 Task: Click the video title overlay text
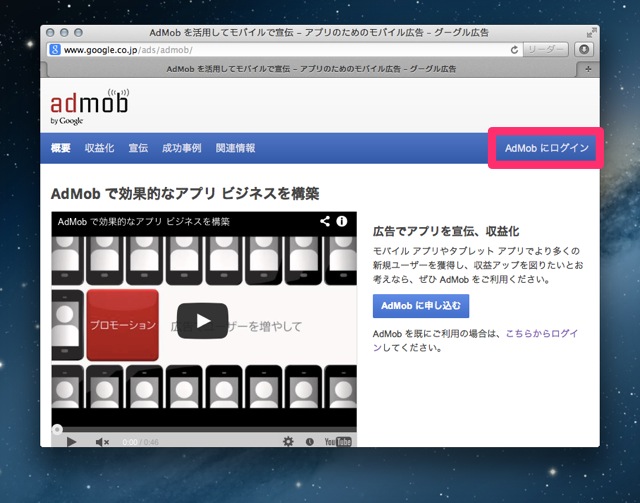point(144,222)
